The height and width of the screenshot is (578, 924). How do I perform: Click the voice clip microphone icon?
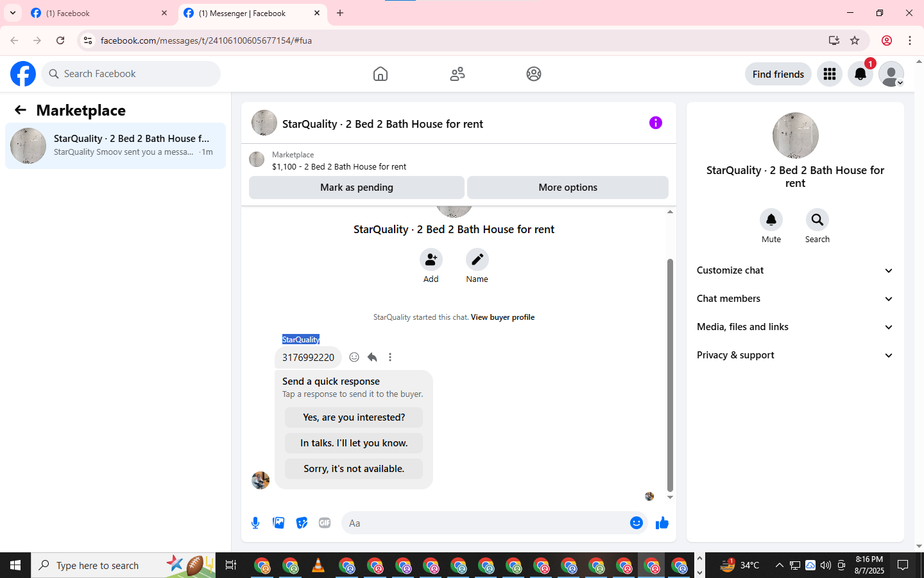[255, 523]
